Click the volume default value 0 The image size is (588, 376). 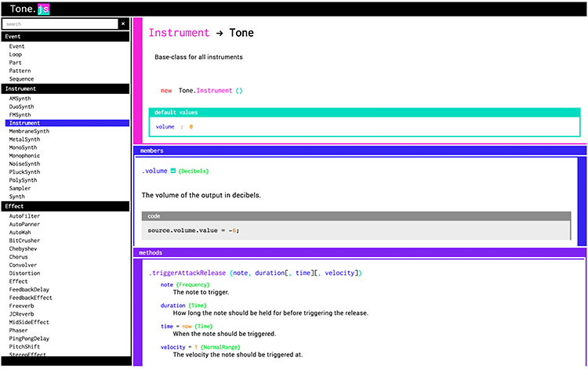coord(191,127)
